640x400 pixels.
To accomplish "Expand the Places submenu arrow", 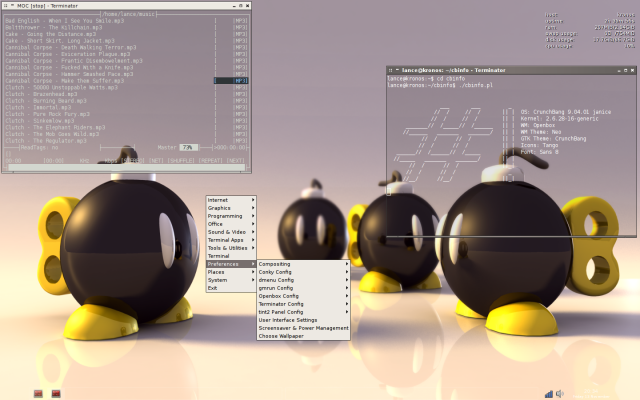I will [253, 272].
